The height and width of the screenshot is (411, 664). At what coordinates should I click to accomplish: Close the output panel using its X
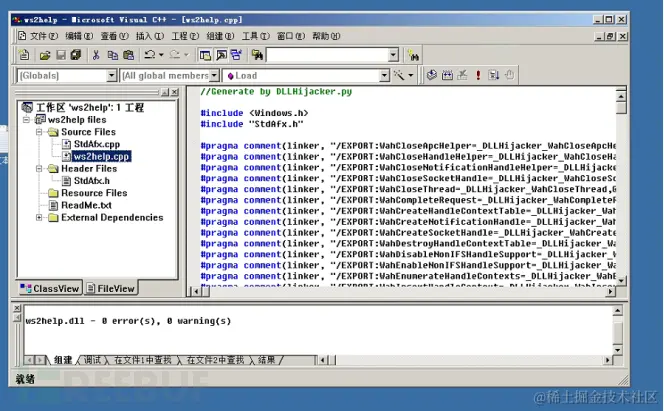(x=17, y=308)
